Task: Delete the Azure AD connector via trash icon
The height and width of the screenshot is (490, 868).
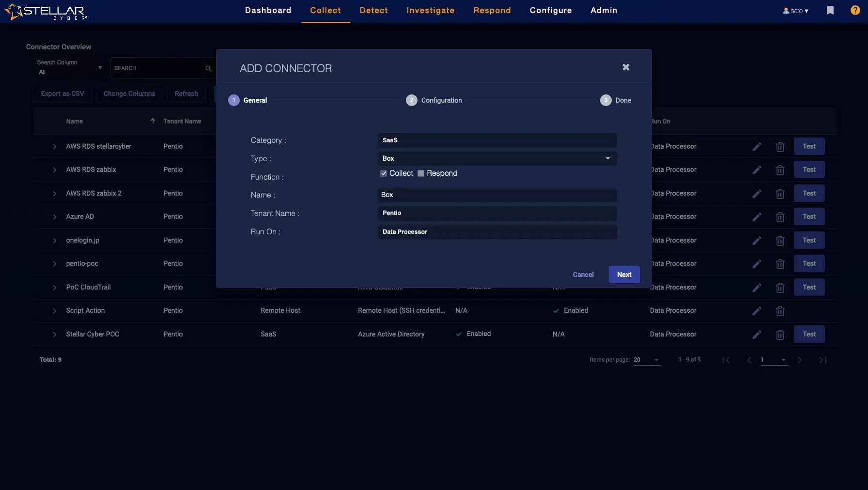Action: pos(780,217)
